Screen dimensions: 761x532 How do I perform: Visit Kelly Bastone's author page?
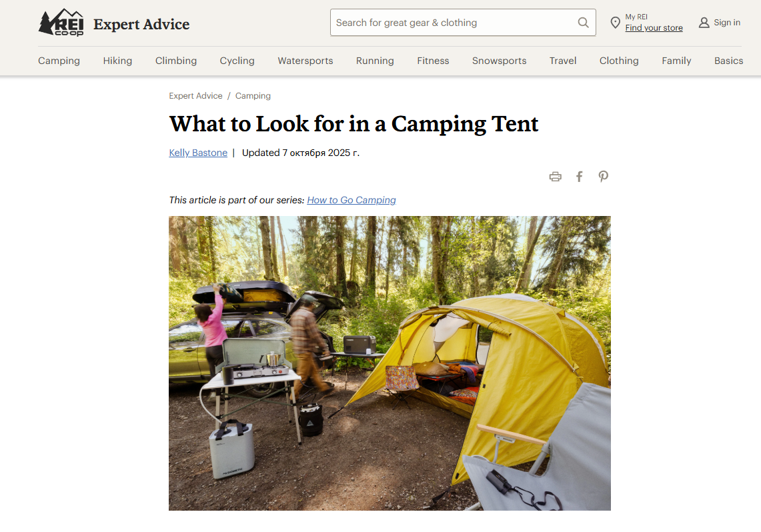[197, 153]
